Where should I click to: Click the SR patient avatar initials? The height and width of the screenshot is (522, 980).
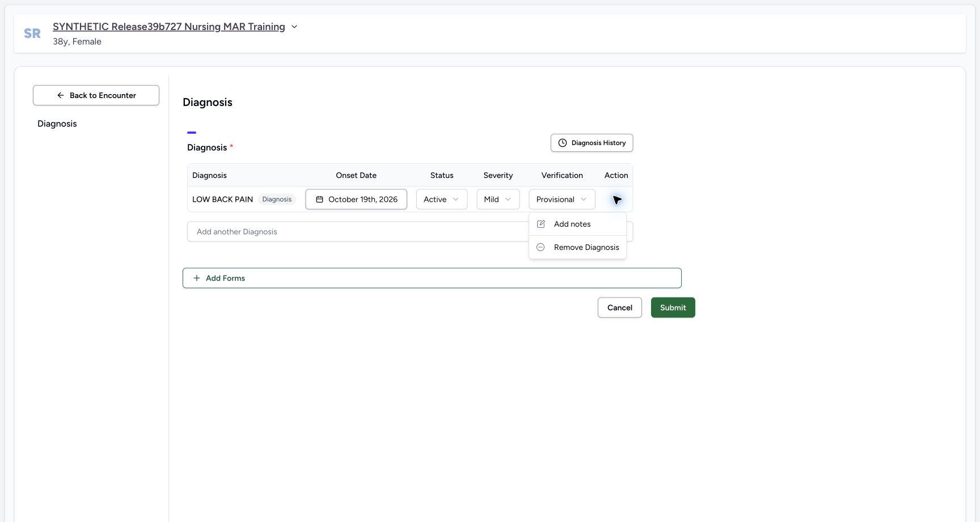tap(32, 33)
